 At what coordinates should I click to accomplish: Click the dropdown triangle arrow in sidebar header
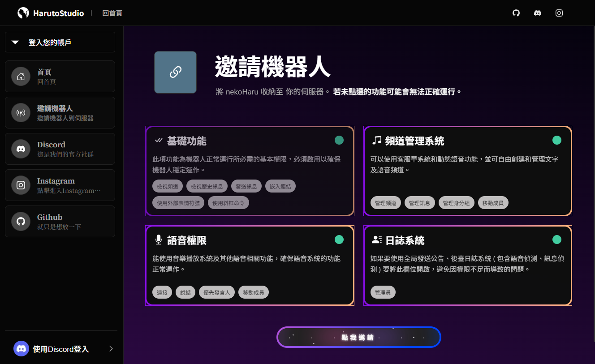[15, 43]
